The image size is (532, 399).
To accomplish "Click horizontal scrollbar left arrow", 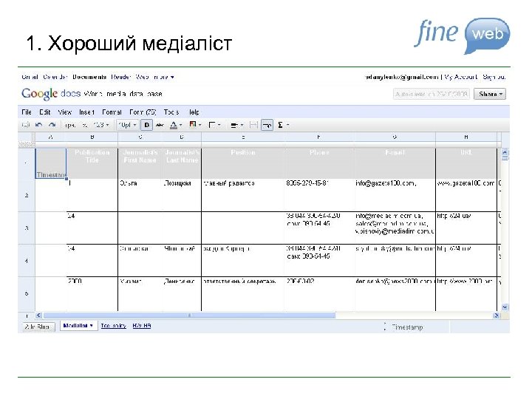I will coord(38,316).
